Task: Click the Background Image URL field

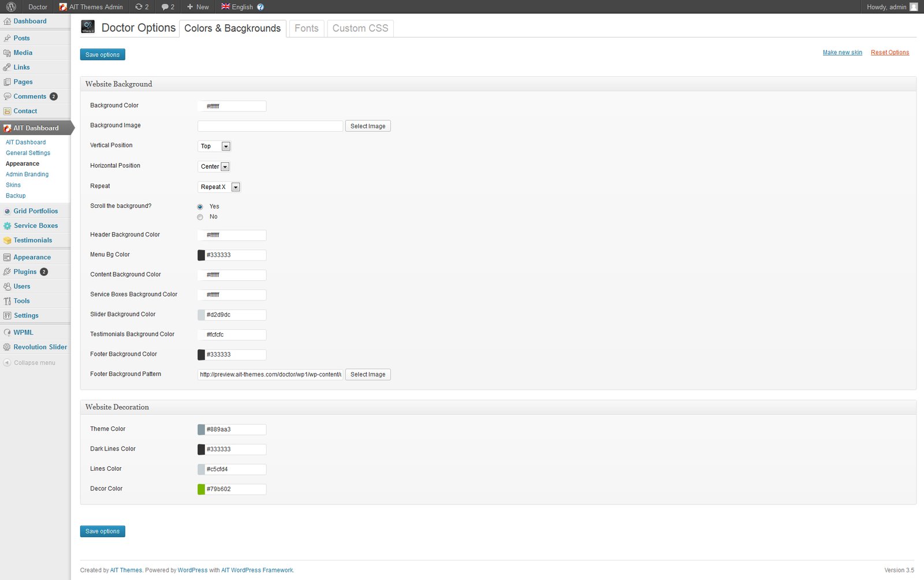Action: click(x=270, y=126)
